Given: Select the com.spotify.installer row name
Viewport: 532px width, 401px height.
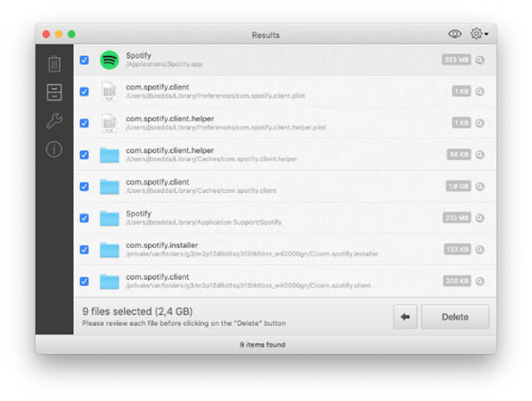Looking at the screenshot, I should coord(162,245).
